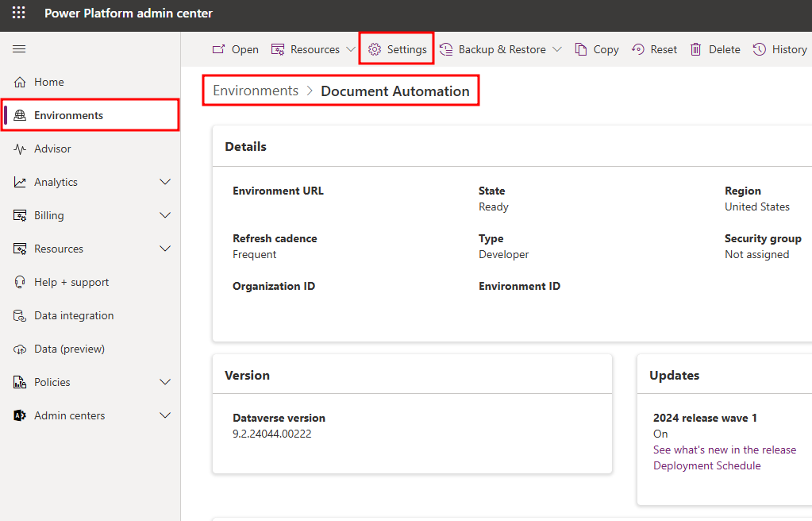Expand the Policies sidebar chevron

pyautogui.click(x=165, y=382)
